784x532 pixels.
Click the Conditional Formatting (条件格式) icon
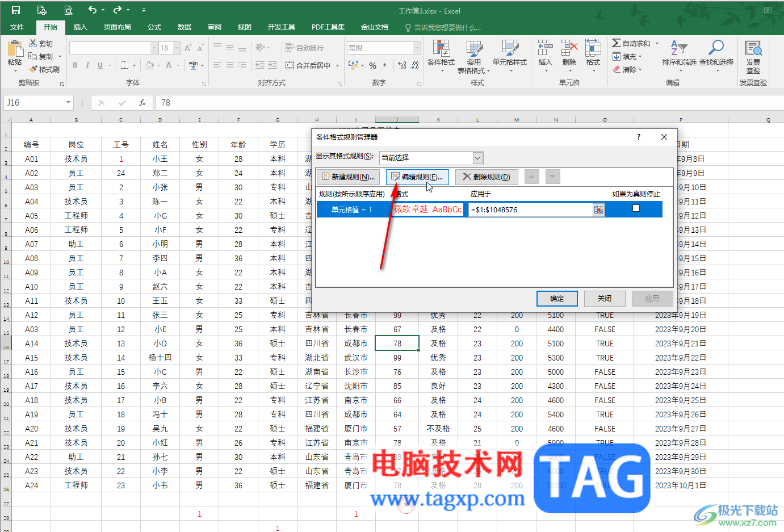(x=441, y=48)
